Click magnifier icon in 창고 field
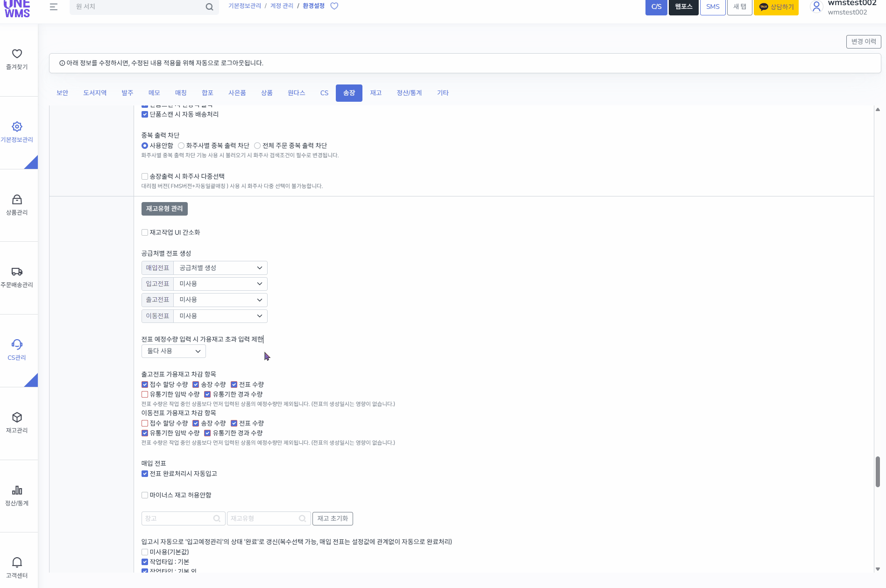This screenshot has height=588, width=886. tap(217, 518)
